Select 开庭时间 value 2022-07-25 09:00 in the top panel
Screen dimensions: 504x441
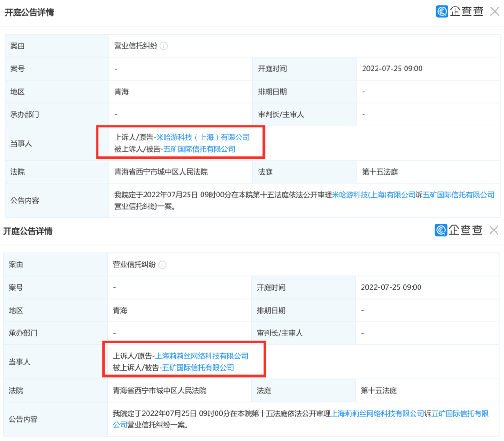(392, 69)
